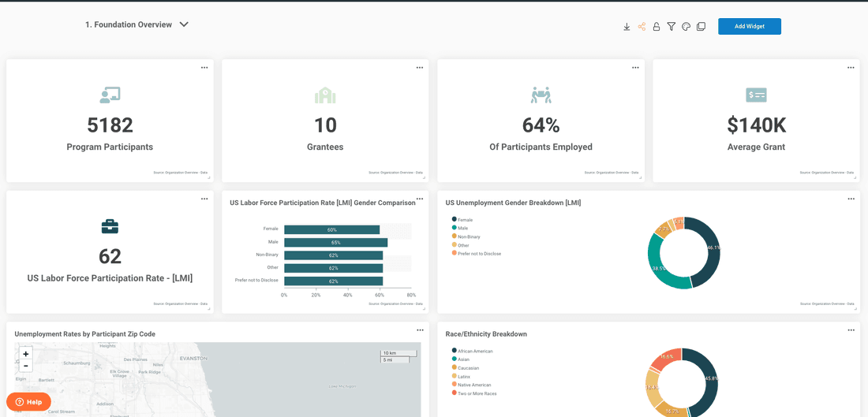Toggle Female legend item in Gender Breakdown
This screenshot has width=868, height=417.
tap(465, 220)
